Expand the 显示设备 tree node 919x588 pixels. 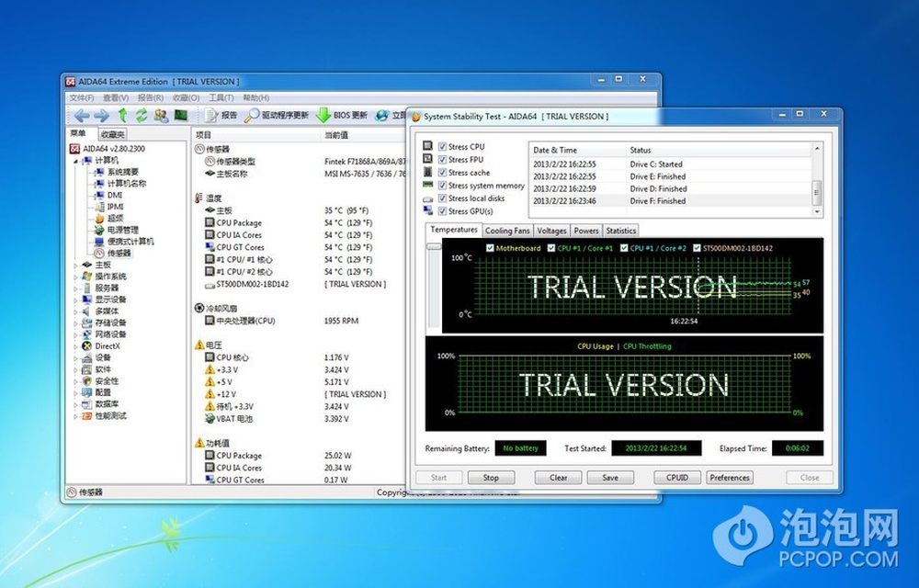point(75,300)
